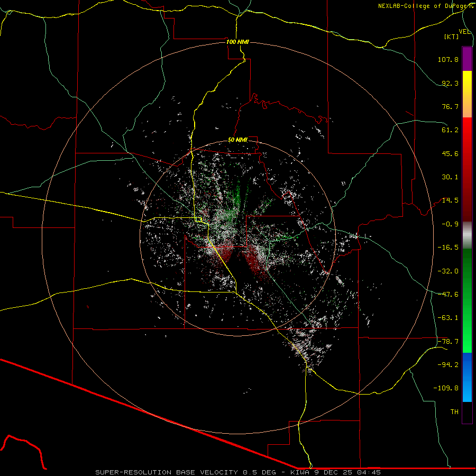Screen dimensions: 476x476
Task: Click the '[KT]' units label
Action: pyautogui.click(x=452, y=36)
